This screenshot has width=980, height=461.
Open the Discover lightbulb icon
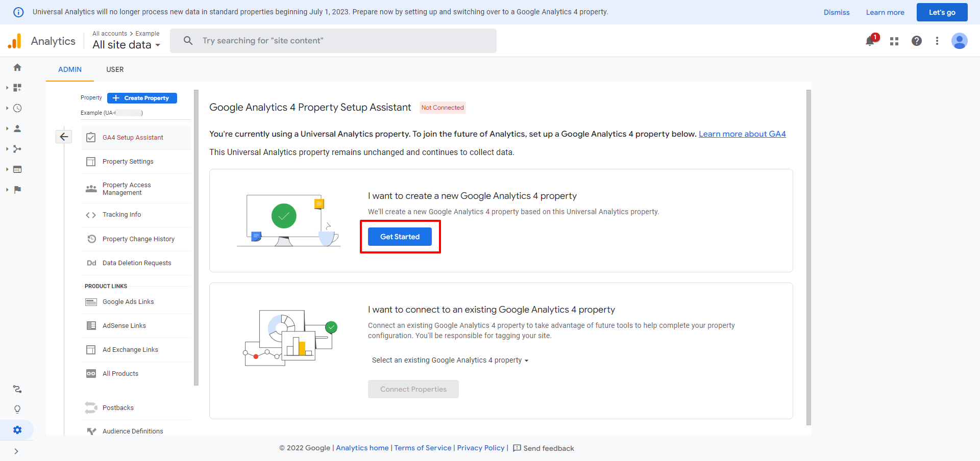click(17, 409)
